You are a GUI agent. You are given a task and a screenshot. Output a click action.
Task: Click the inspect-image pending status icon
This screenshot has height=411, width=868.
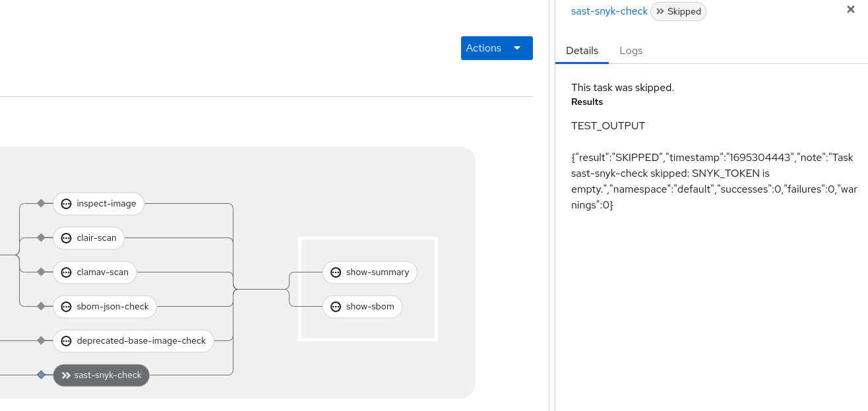click(66, 204)
